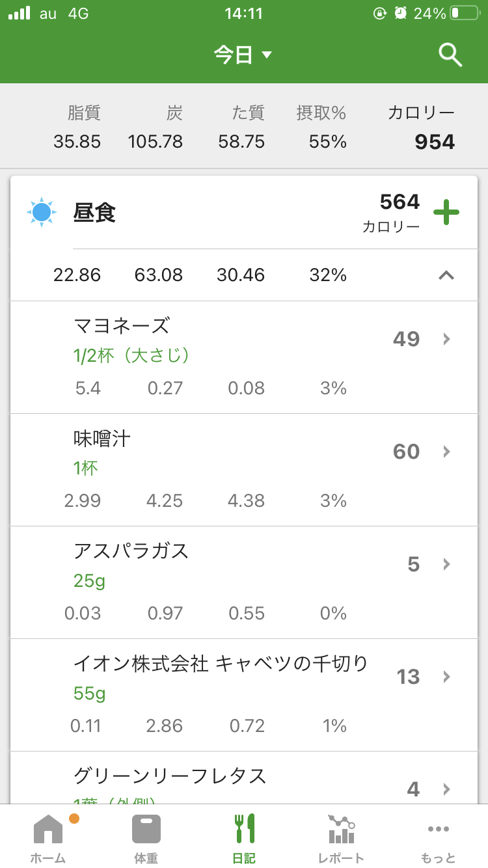Viewport: 488px width, 868px height.
Task: Open the ホーム house icon
Action: 48,829
